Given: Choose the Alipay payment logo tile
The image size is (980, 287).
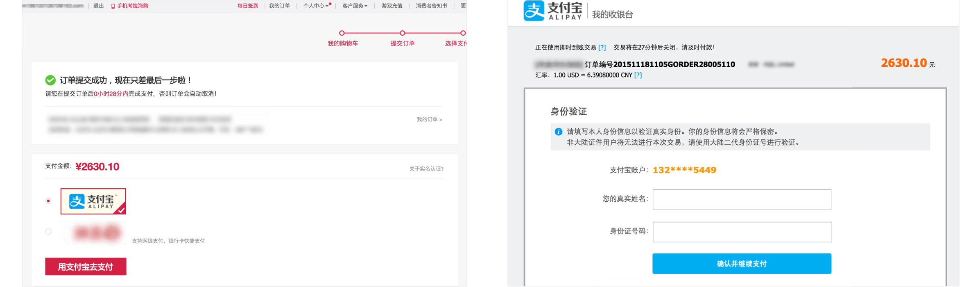Looking at the screenshot, I should tap(93, 201).
